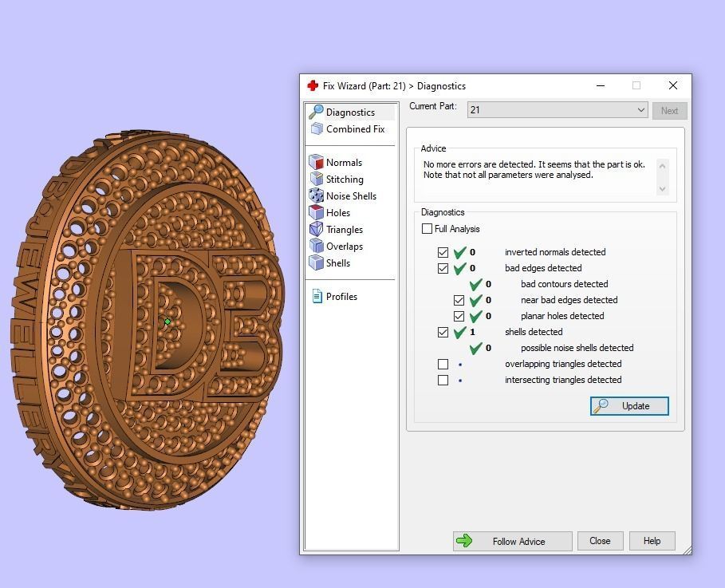
Task: Click the Next button
Action: [x=669, y=111]
